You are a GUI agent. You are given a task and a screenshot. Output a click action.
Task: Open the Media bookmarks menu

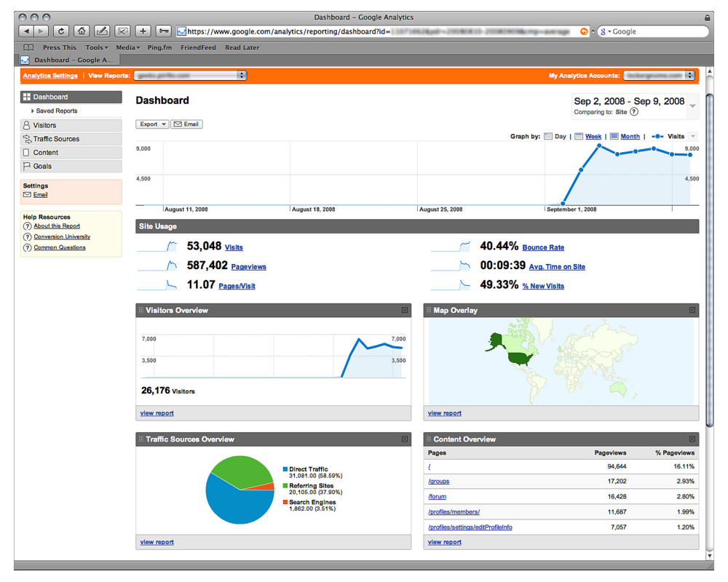pos(127,47)
